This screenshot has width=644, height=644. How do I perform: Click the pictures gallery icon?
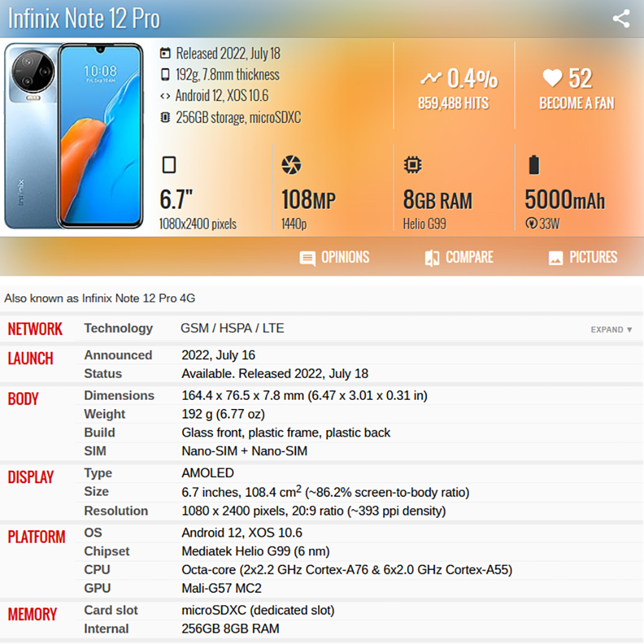point(555,258)
